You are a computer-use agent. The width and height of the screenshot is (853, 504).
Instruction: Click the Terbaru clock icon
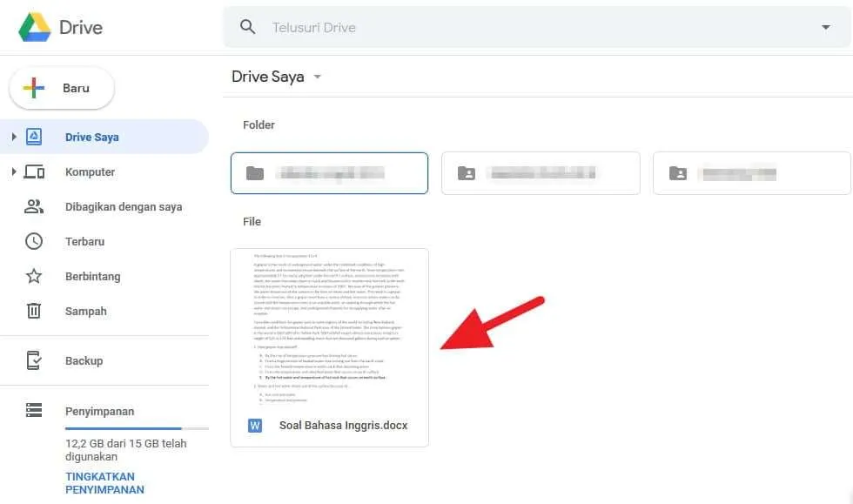point(34,241)
